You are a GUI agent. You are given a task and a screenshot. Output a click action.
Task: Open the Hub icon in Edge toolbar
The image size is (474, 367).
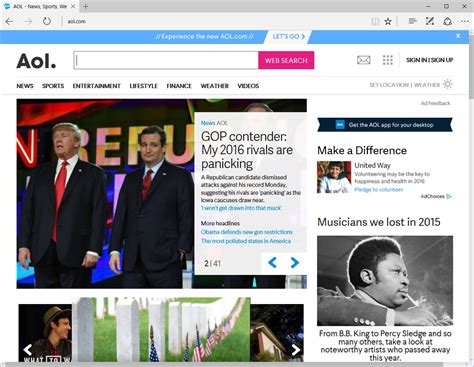click(413, 22)
